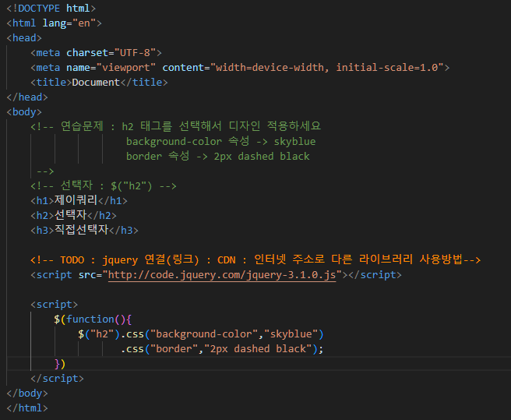Screen dimensions: 511x420
Task: Click the "viewport" name value
Action: coord(125,68)
